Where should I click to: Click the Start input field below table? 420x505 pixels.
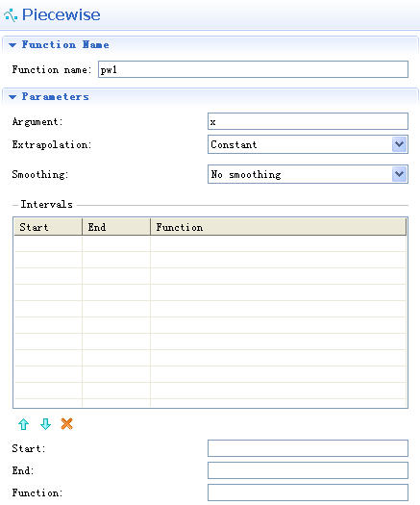tap(308, 448)
